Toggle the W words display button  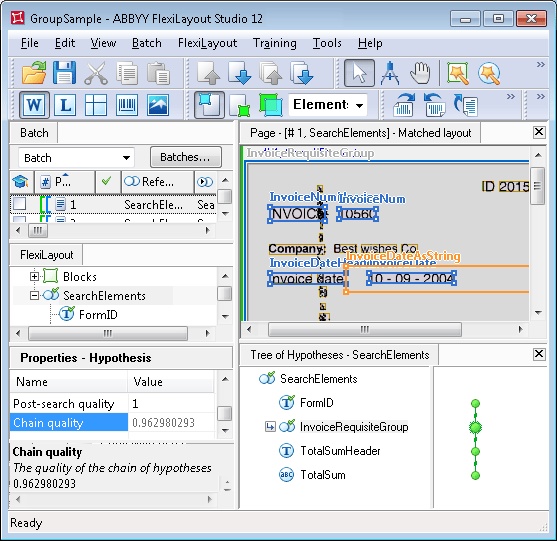34,105
